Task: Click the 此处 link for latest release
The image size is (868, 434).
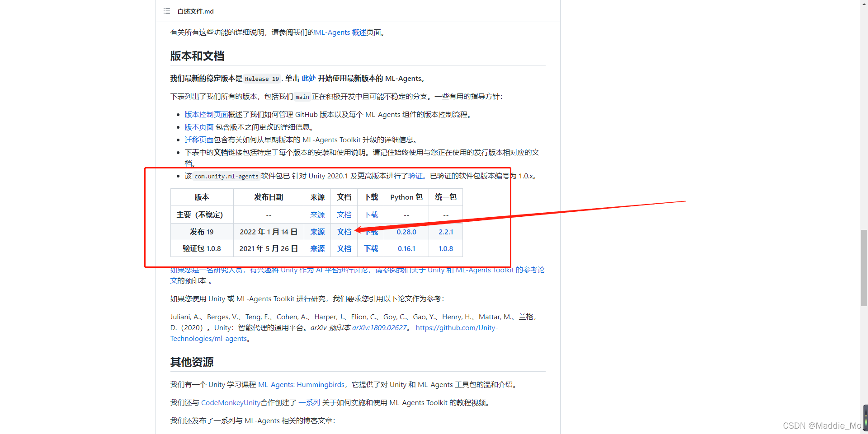Action: [x=309, y=79]
